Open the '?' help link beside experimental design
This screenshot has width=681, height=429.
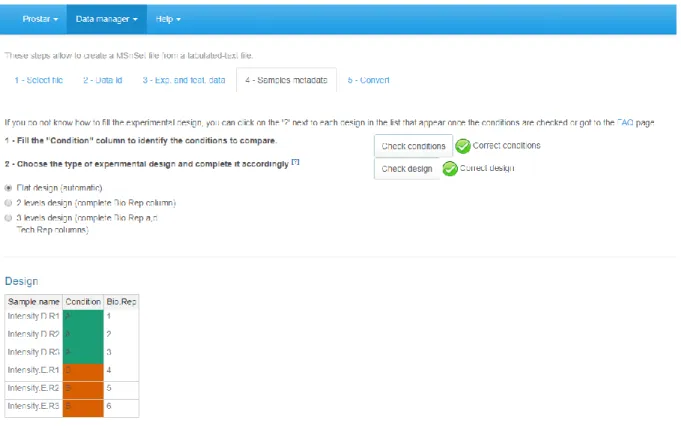coord(295,162)
